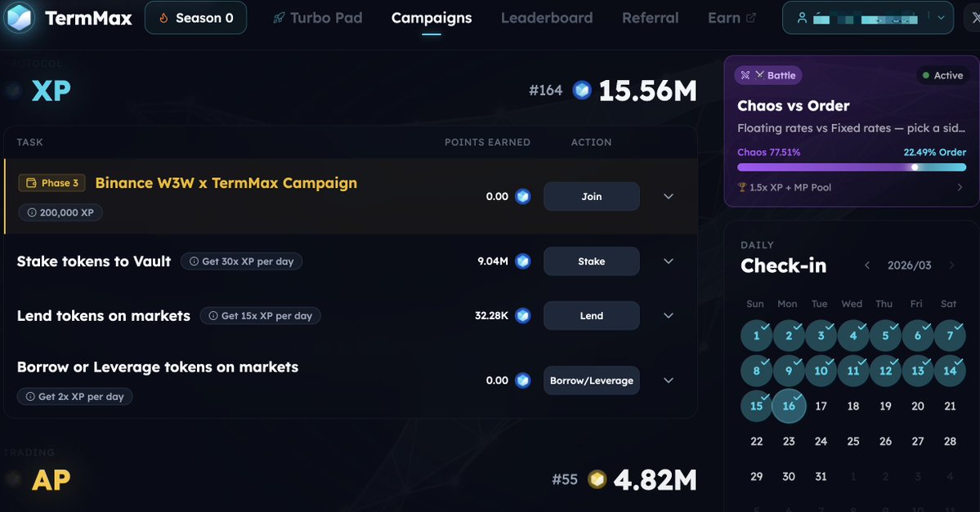Click the Chaos vs Order progress bar
Screen dimensions: 980x512
point(852,167)
